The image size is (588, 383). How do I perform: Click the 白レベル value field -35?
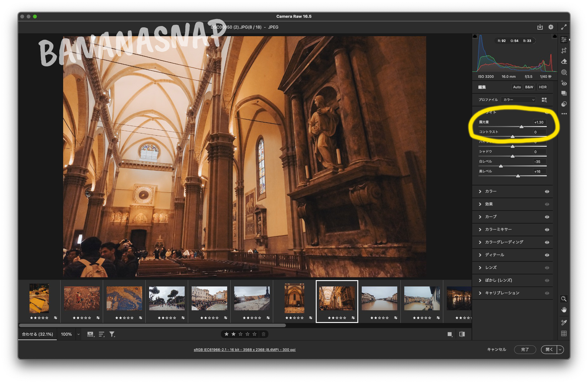pos(539,162)
